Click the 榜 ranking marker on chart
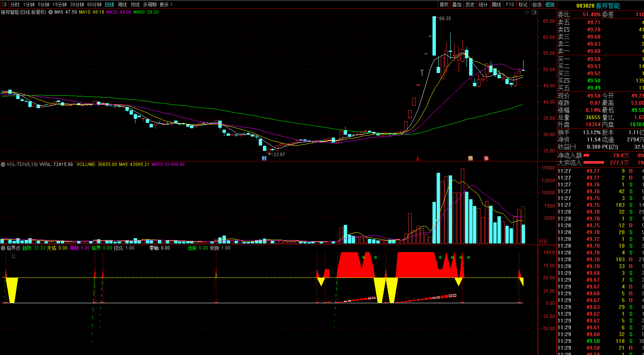The width and height of the screenshot is (644, 355). (x=470, y=158)
